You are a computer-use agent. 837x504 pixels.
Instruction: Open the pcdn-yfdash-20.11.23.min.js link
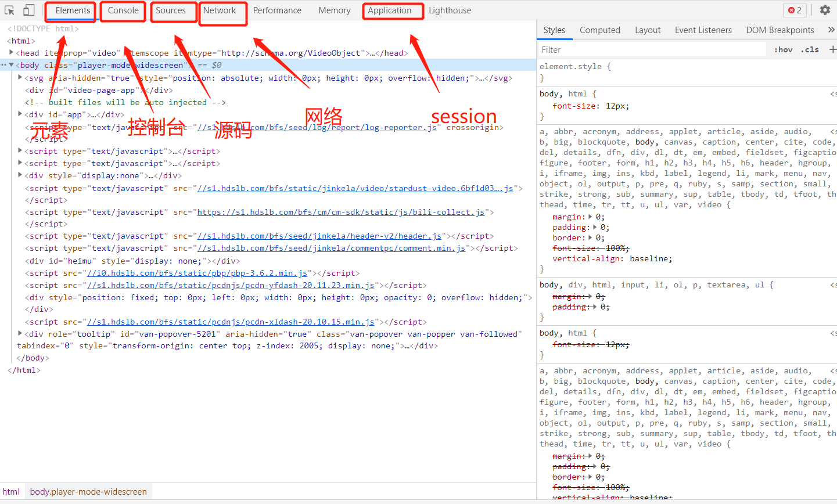click(231, 285)
